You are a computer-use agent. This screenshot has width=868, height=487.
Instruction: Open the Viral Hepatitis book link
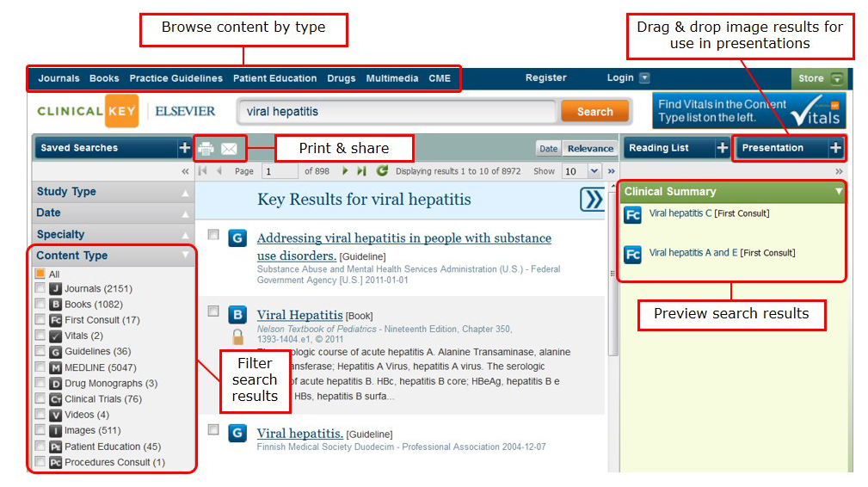point(299,315)
